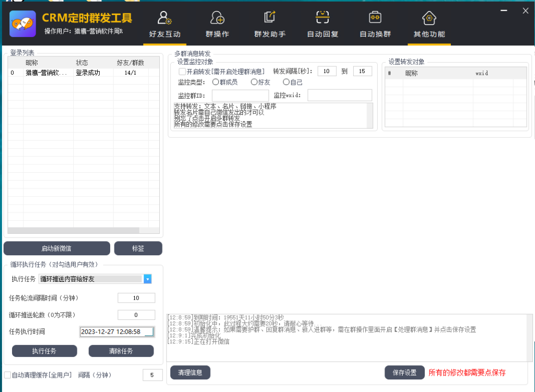The width and height of the screenshot is (535, 392).
Task: Click the 监控群ID input field
Action: [240, 96]
